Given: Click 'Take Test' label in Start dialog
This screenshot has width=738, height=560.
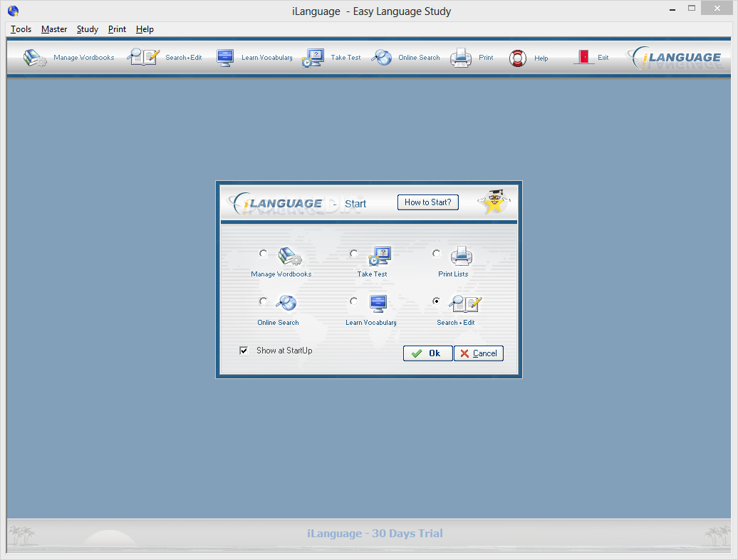Looking at the screenshot, I should (372, 274).
